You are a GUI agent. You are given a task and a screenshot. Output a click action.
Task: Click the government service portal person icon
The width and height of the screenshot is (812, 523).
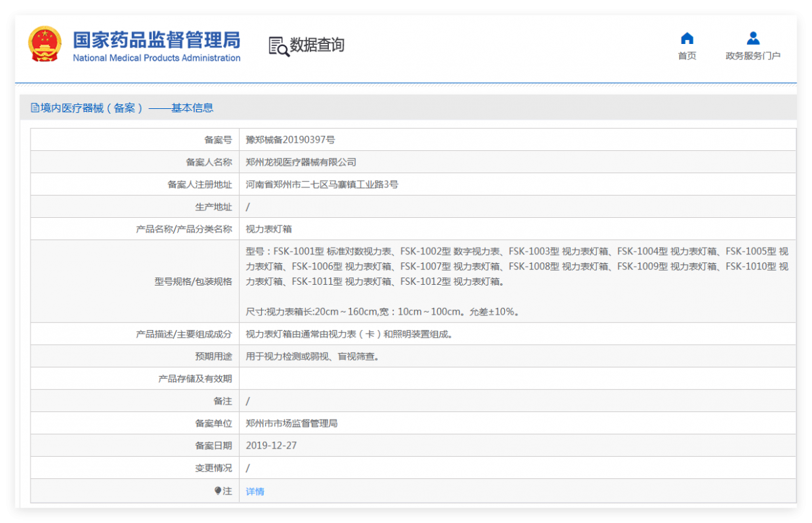pos(753,39)
